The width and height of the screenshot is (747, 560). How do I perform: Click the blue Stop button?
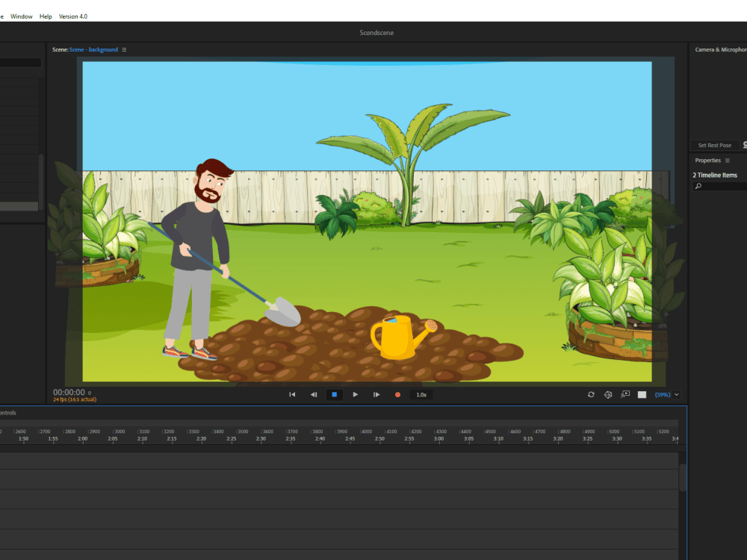(335, 394)
